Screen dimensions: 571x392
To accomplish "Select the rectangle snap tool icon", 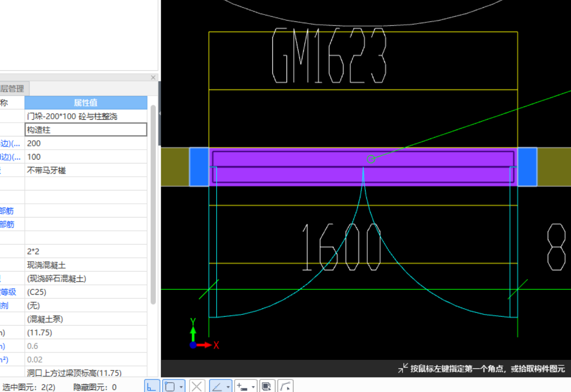I will [x=170, y=386].
